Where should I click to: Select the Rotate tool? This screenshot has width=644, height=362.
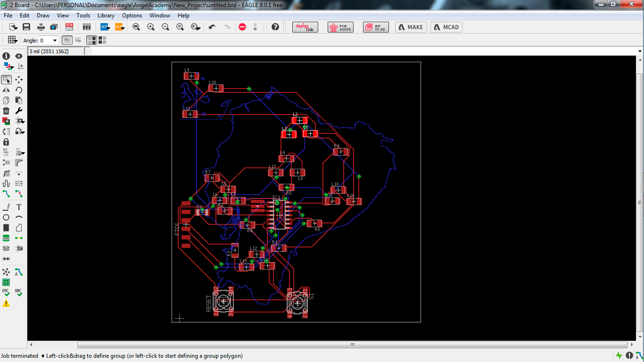tap(19, 90)
